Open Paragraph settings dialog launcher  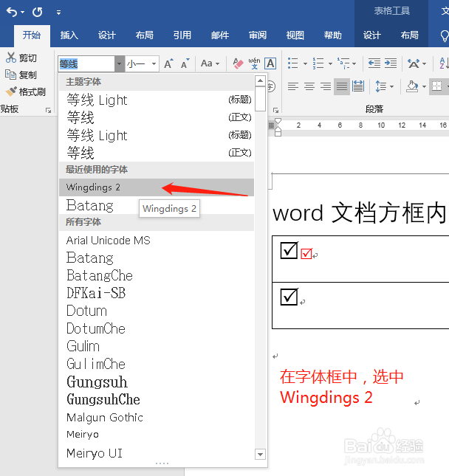(x=275, y=110)
